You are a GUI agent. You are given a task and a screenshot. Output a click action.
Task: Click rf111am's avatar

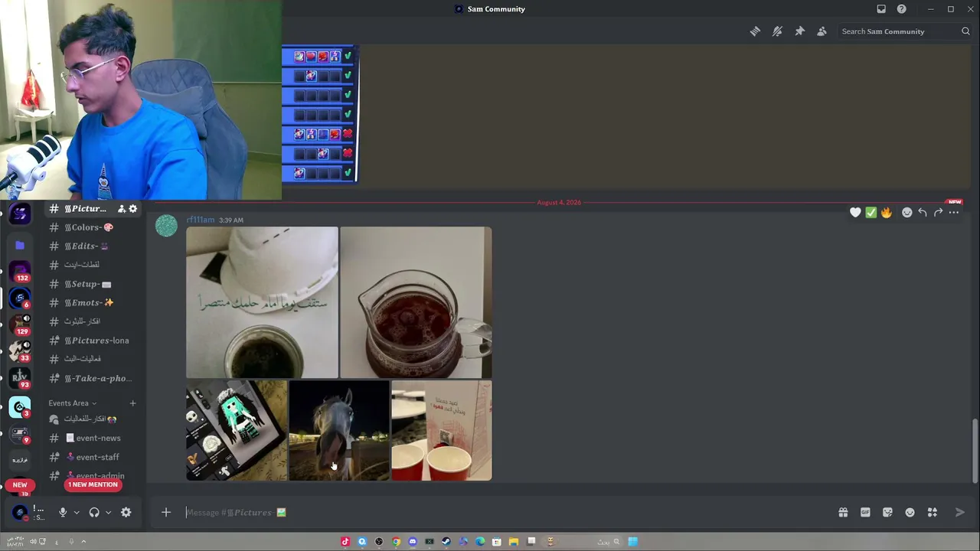[166, 226]
